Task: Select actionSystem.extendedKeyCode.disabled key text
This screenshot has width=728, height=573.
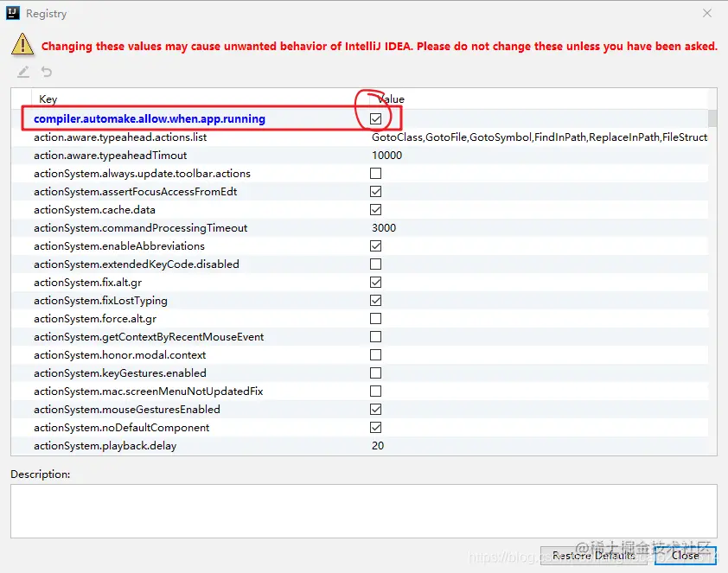Action: pyautogui.click(x=137, y=264)
